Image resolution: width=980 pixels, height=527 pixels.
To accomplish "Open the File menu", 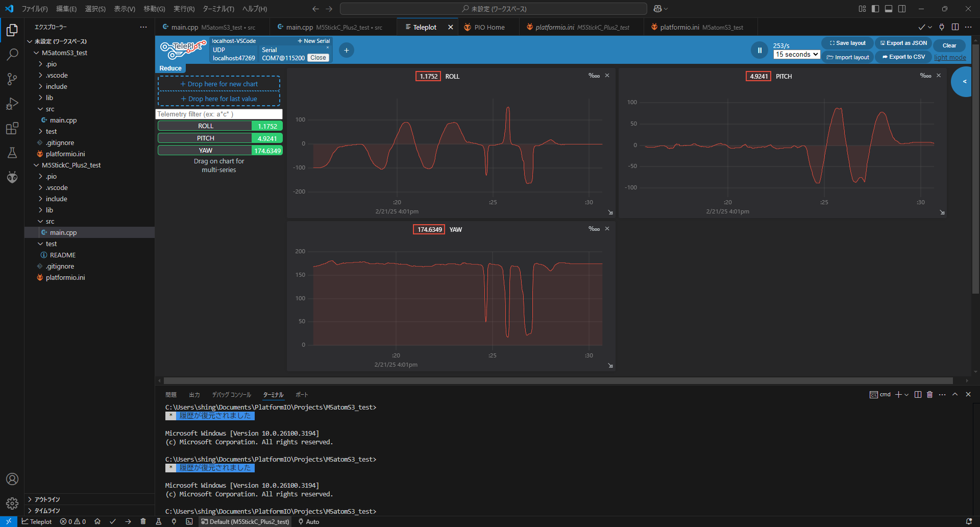I will coord(35,9).
